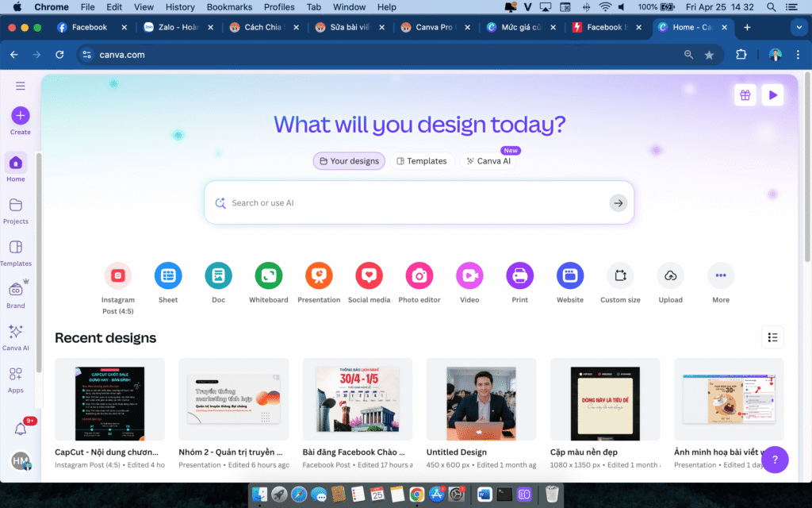Choose Custom size design
The image size is (812, 508).
pos(620,275)
